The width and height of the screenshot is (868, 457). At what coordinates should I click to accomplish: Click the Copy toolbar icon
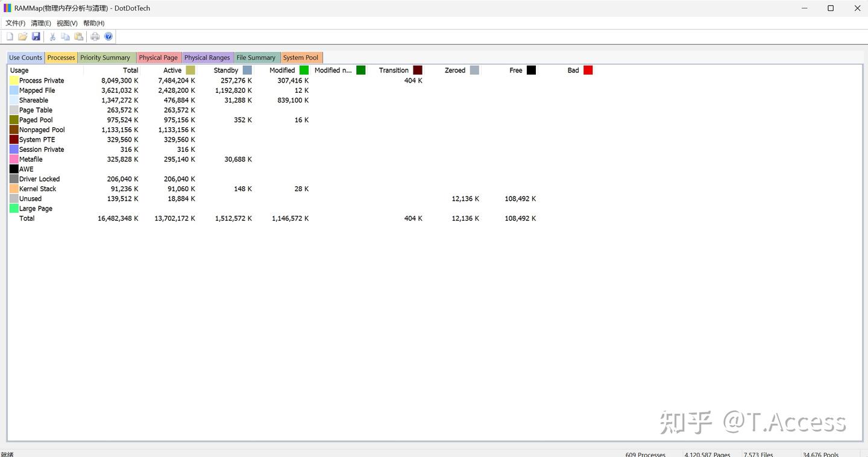[65, 37]
